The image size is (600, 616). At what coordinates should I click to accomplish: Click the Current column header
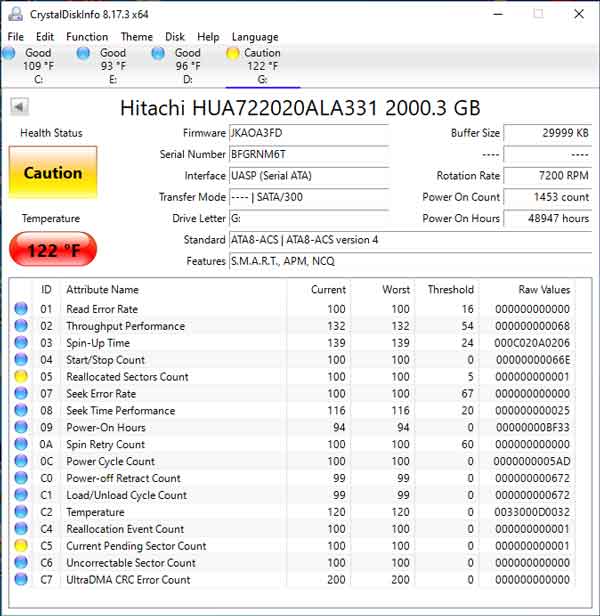pos(328,290)
